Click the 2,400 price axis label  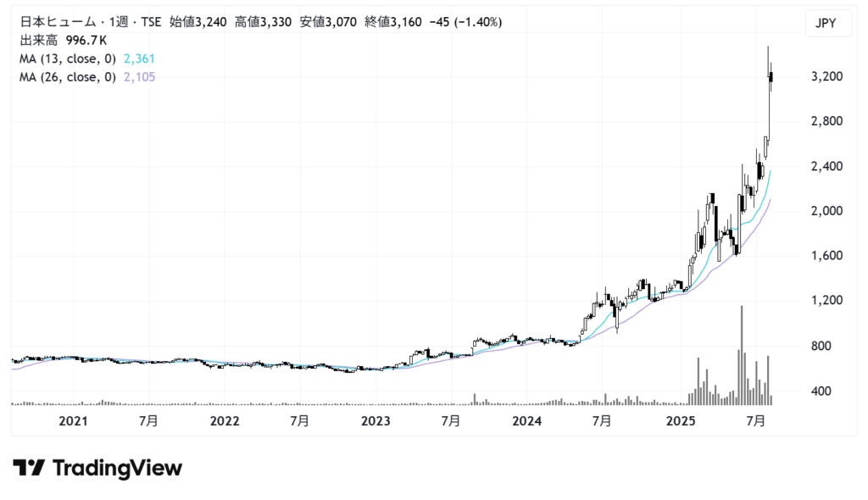click(x=827, y=166)
